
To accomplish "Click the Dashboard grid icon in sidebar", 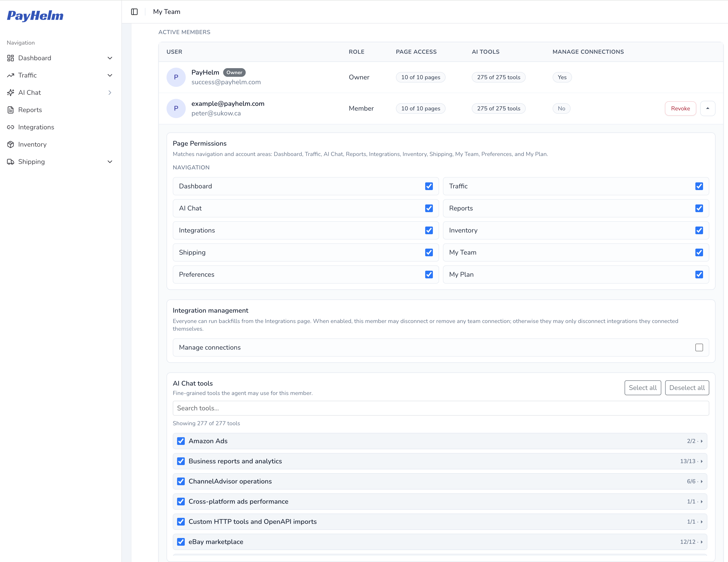I will pyautogui.click(x=11, y=58).
